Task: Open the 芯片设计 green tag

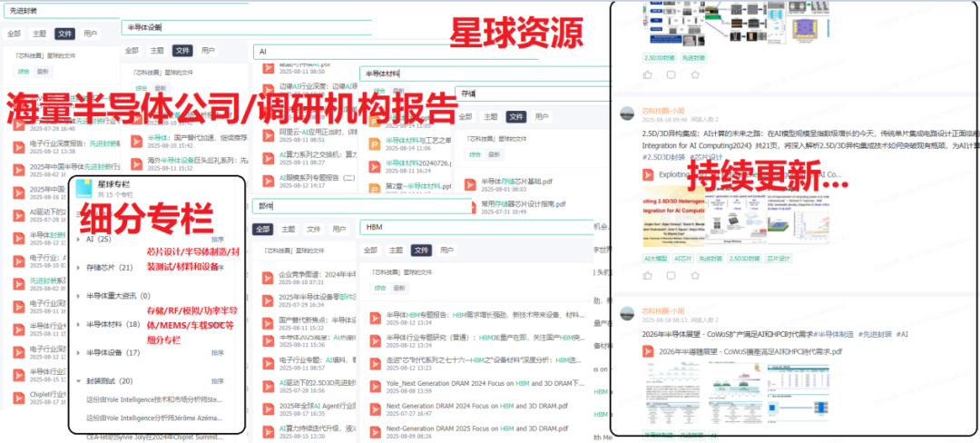Action: pyautogui.click(x=779, y=258)
